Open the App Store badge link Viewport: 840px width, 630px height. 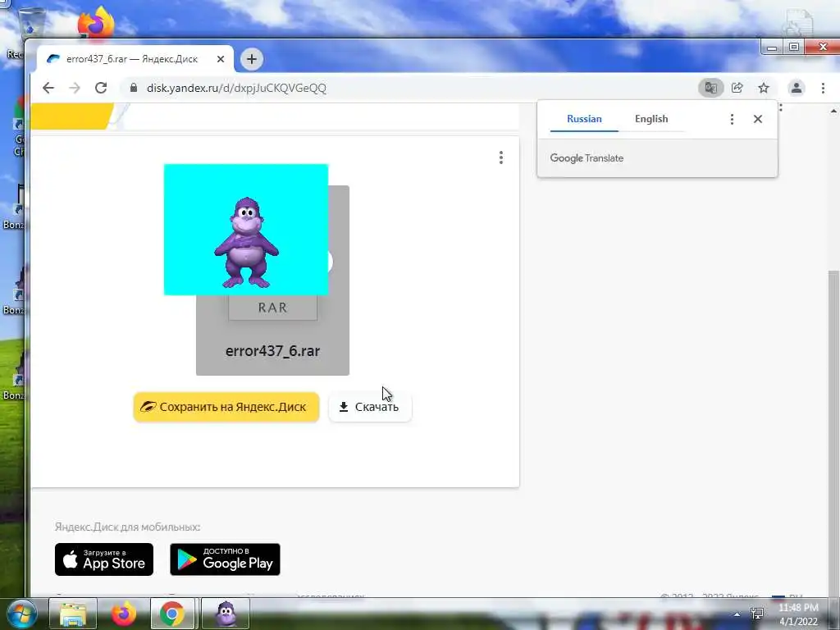point(104,559)
